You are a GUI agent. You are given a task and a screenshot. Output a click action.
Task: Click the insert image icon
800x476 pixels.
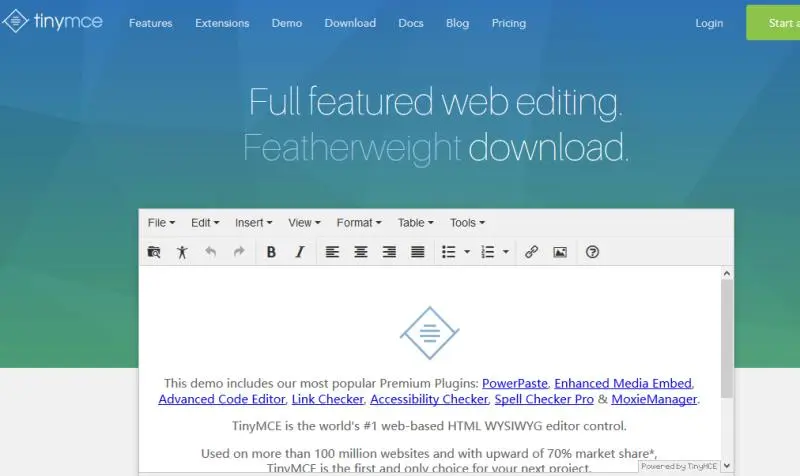click(560, 252)
